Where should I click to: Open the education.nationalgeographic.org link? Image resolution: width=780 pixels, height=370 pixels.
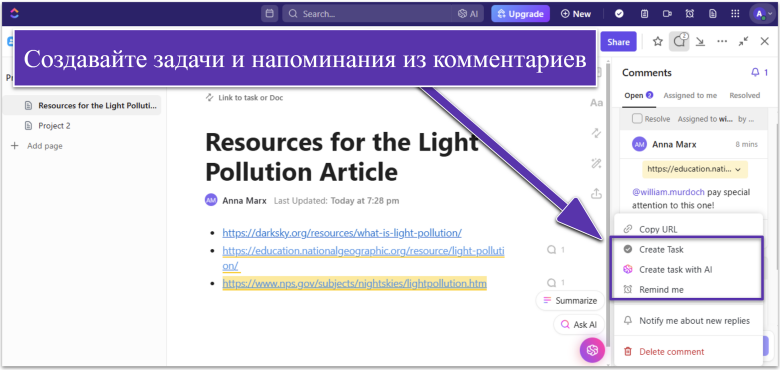(x=363, y=251)
